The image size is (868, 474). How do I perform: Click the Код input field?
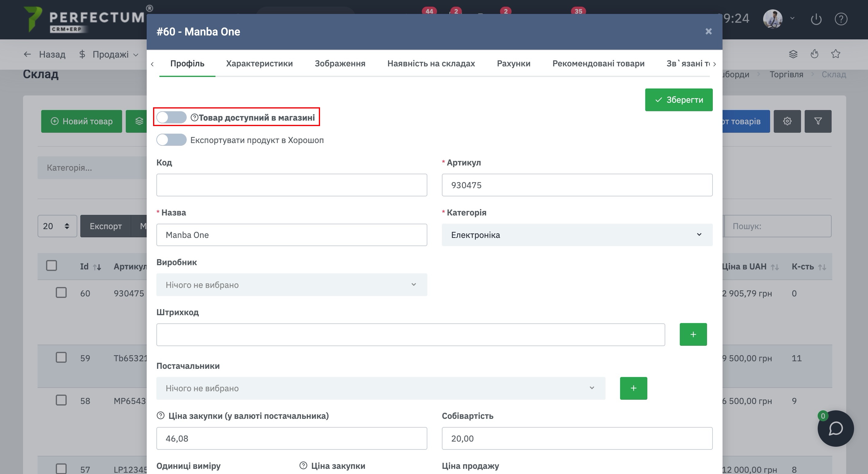292,185
